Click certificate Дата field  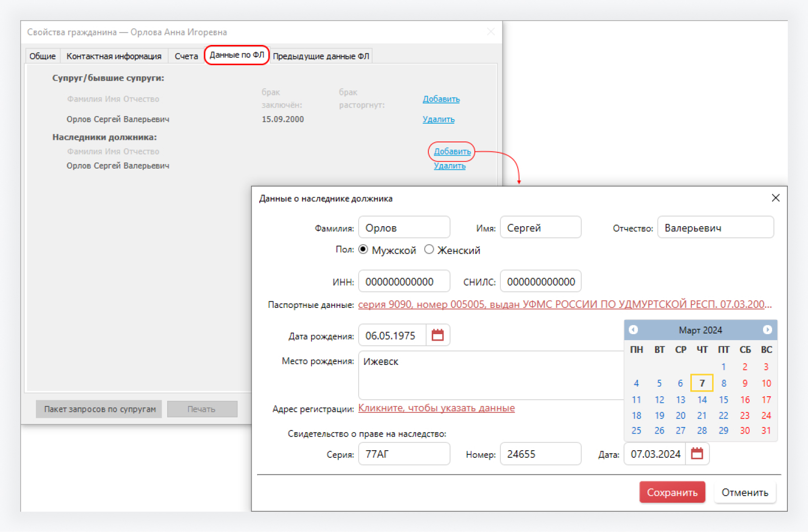(x=655, y=454)
